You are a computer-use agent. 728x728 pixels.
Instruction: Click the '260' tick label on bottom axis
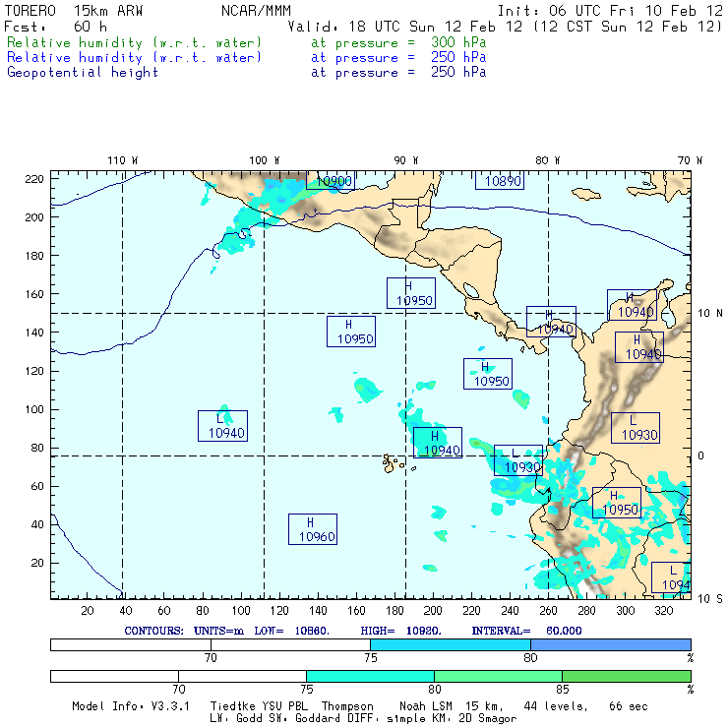pyautogui.click(x=548, y=611)
